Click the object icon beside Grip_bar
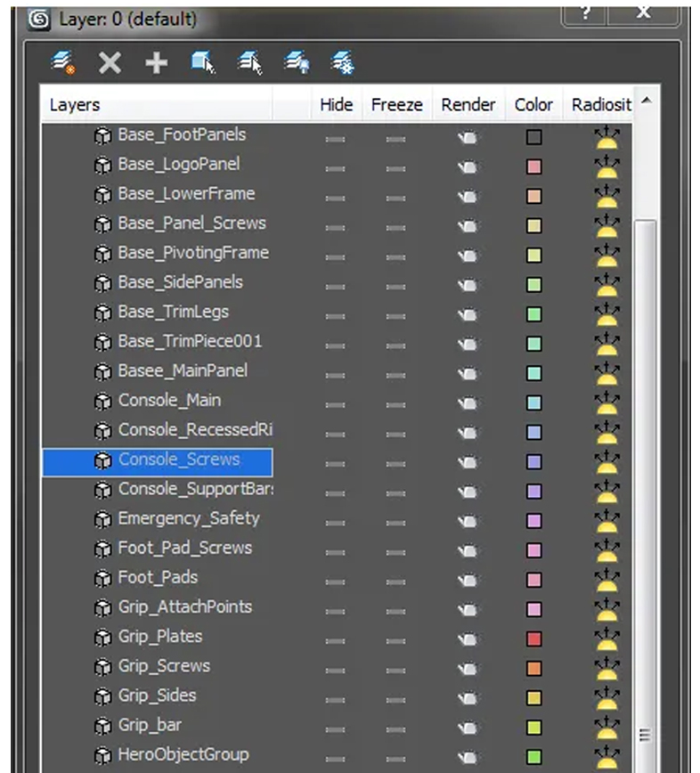The image size is (700, 773). click(103, 726)
